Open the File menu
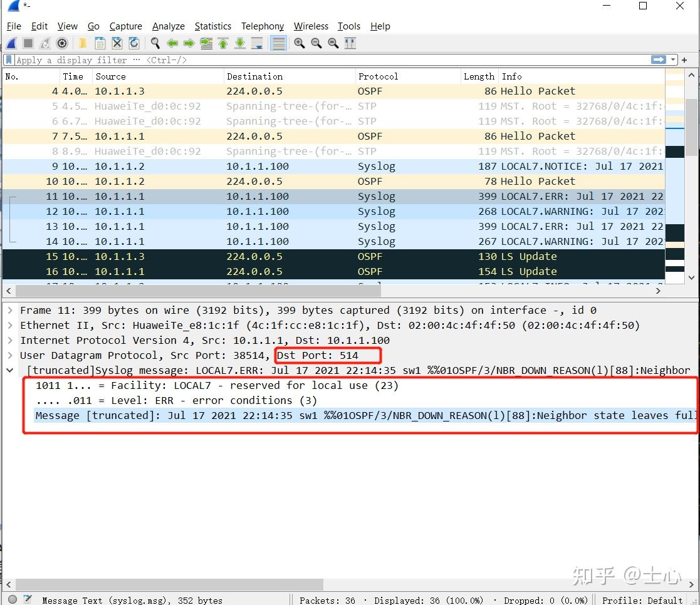Screen dimensions: 700x605 (14, 26)
